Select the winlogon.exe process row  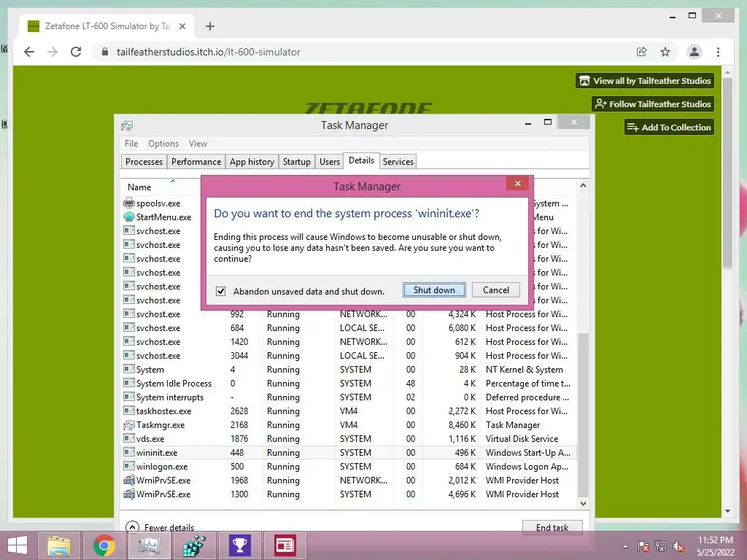pyautogui.click(x=348, y=466)
